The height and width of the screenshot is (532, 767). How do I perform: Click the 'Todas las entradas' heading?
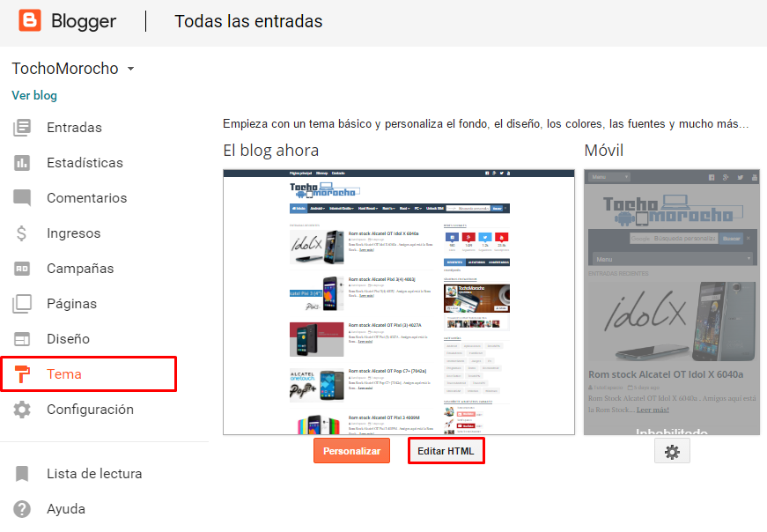[x=248, y=21]
